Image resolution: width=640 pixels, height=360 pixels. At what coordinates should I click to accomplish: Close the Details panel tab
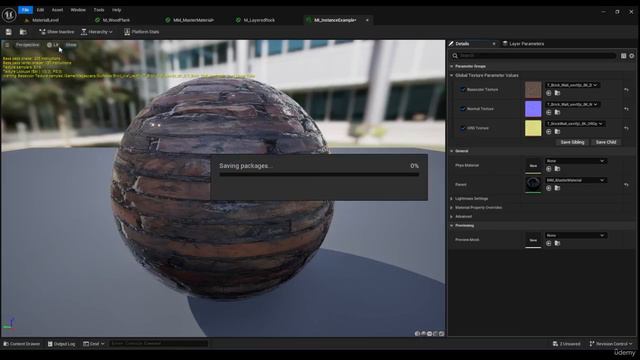[x=493, y=44]
